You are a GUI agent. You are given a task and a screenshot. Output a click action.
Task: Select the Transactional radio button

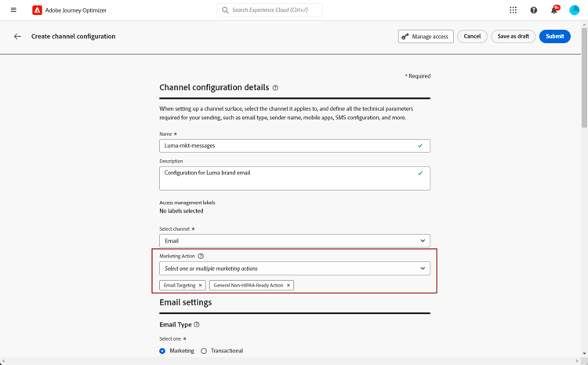pyautogui.click(x=204, y=351)
